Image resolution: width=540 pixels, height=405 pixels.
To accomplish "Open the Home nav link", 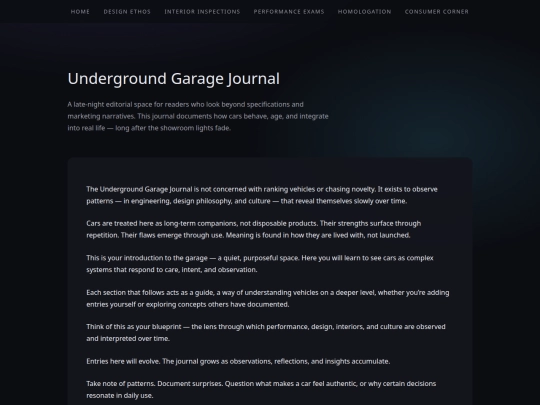I will click(80, 12).
